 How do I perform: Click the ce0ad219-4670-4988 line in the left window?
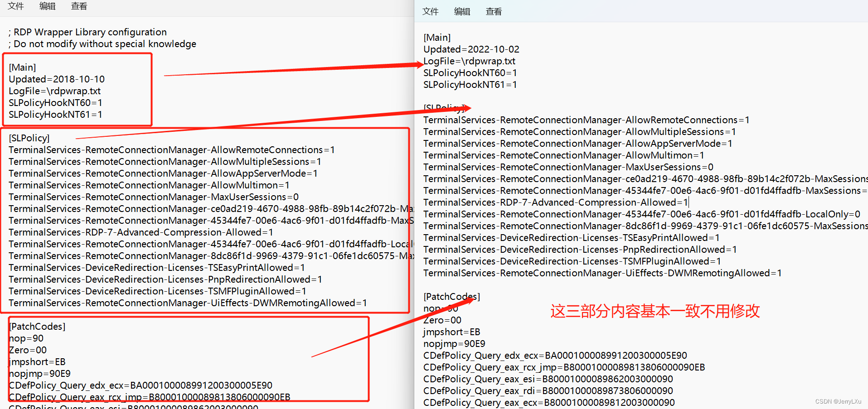[211, 209]
